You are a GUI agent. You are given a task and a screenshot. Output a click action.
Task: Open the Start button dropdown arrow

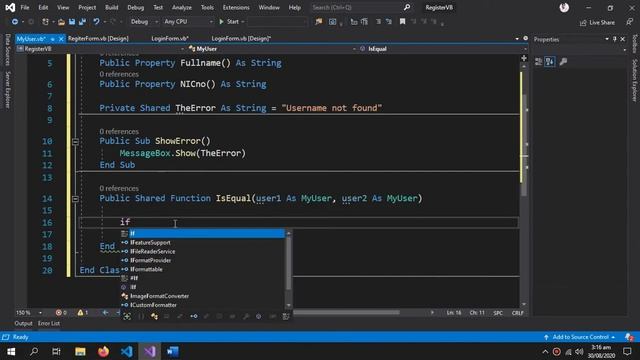click(x=243, y=22)
